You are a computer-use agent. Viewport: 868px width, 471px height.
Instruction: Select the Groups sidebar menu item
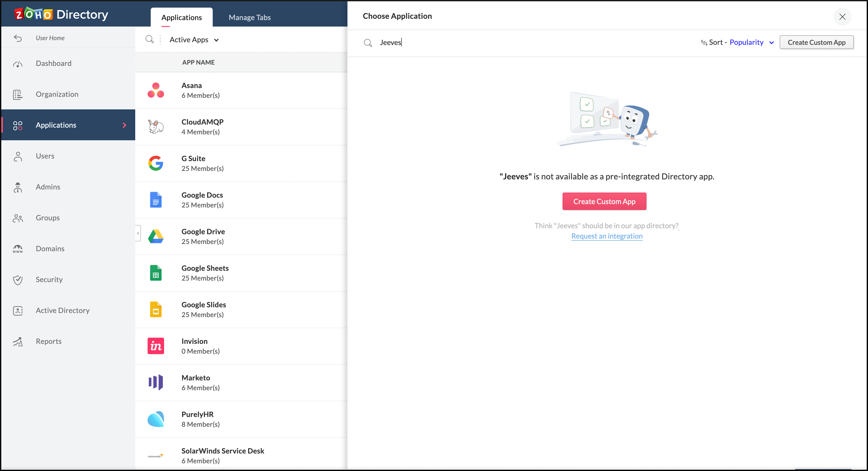[x=47, y=218]
